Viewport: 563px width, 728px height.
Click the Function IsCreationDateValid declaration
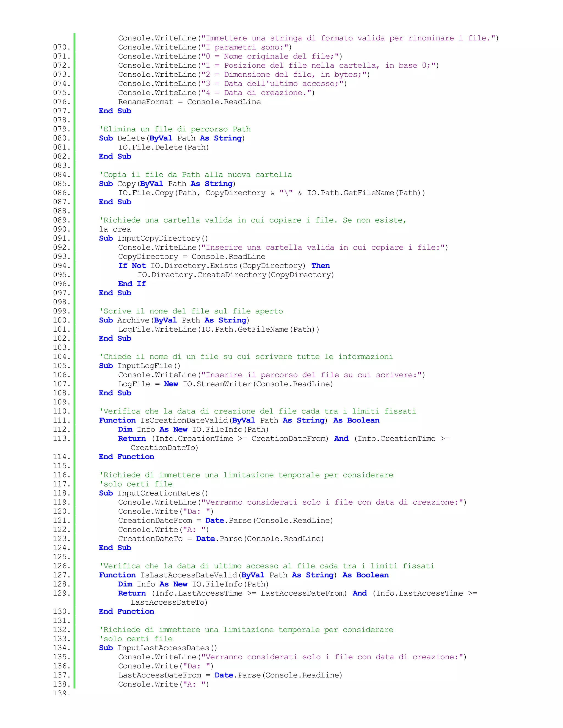239,420
